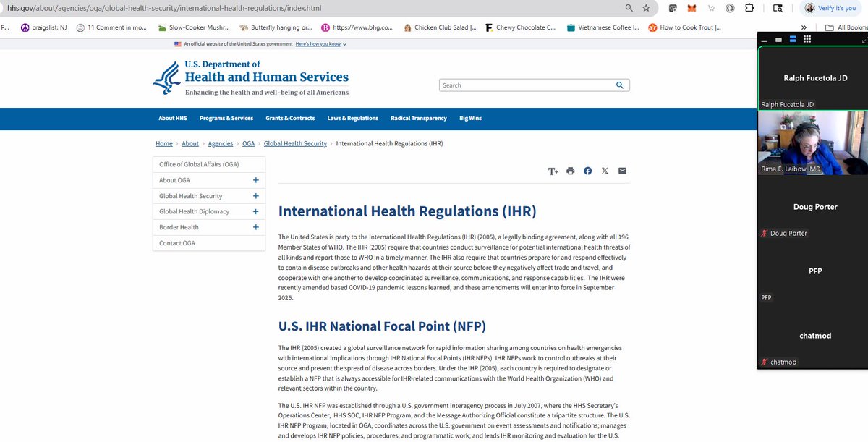Expand 'Here's how you know' disclosure

320,44
